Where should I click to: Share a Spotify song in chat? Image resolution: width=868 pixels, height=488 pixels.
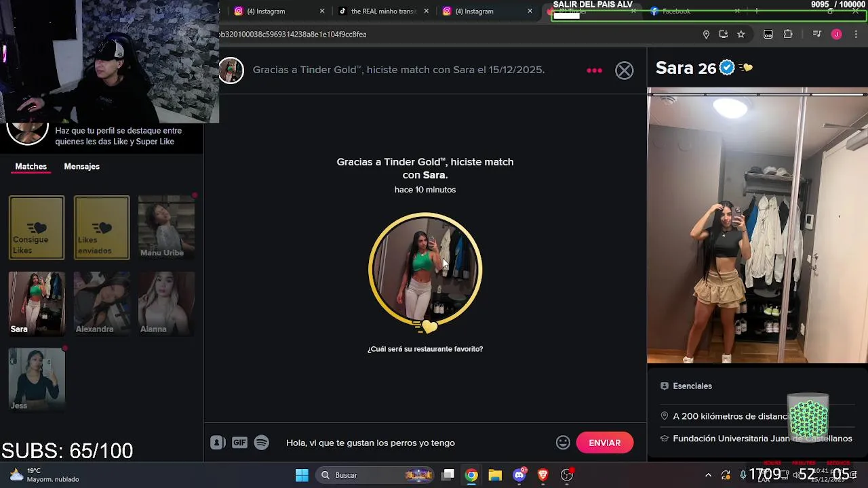point(261,443)
